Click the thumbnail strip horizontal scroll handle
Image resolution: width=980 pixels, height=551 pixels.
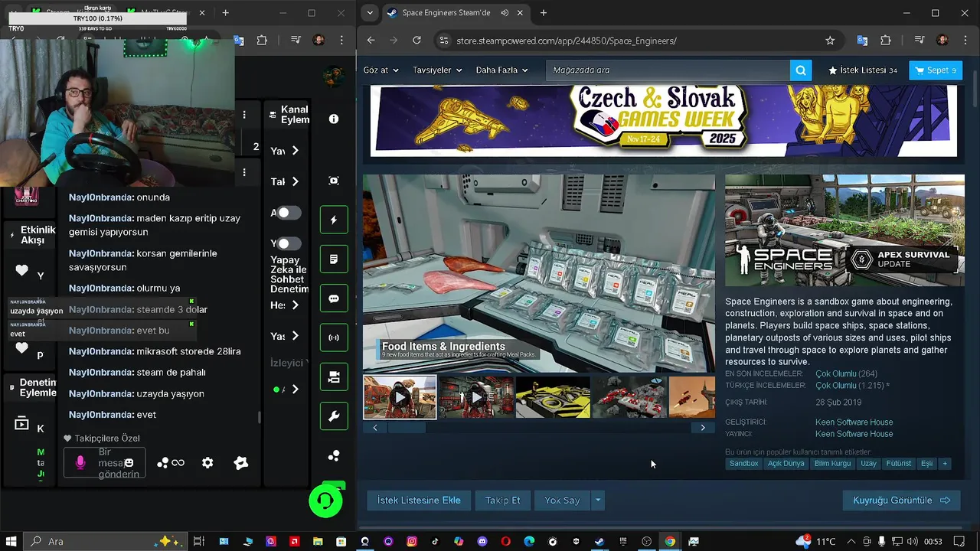[407, 428]
